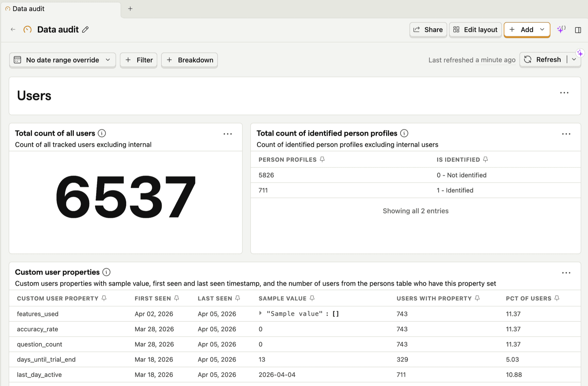Open a new tab with plus icon
The width and height of the screenshot is (588, 386).
(x=130, y=9)
